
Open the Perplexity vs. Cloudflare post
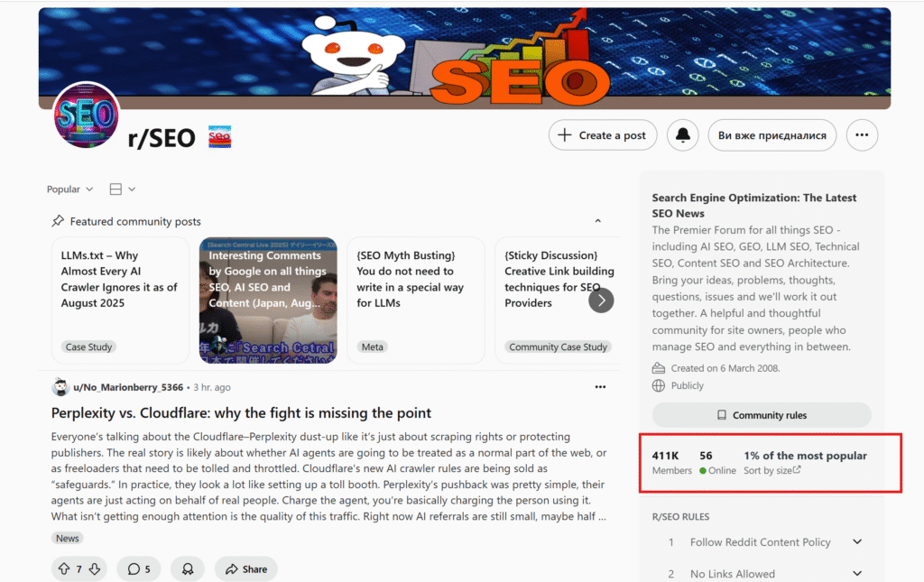(x=241, y=413)
